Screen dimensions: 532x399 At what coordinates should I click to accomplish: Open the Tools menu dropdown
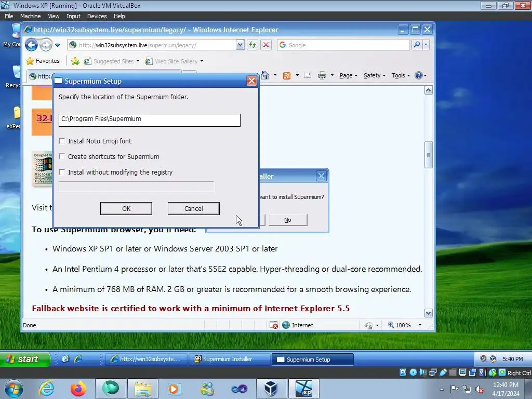401,75
